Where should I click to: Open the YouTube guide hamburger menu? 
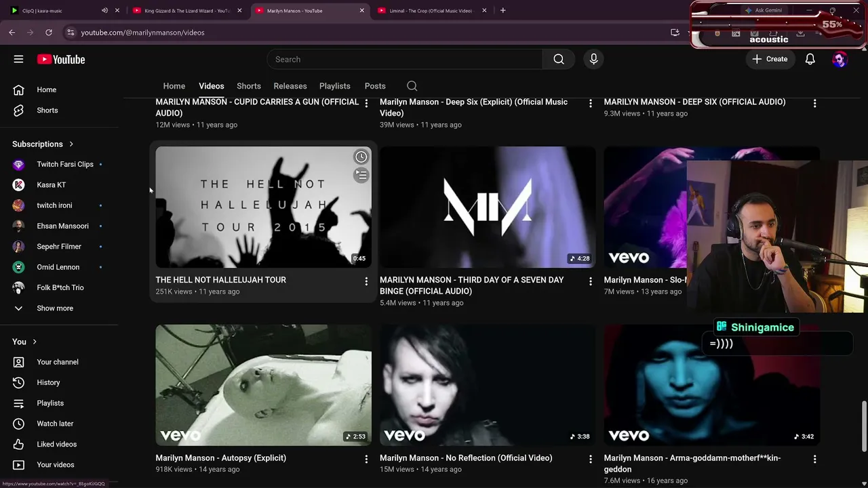(x=18, y=60)
